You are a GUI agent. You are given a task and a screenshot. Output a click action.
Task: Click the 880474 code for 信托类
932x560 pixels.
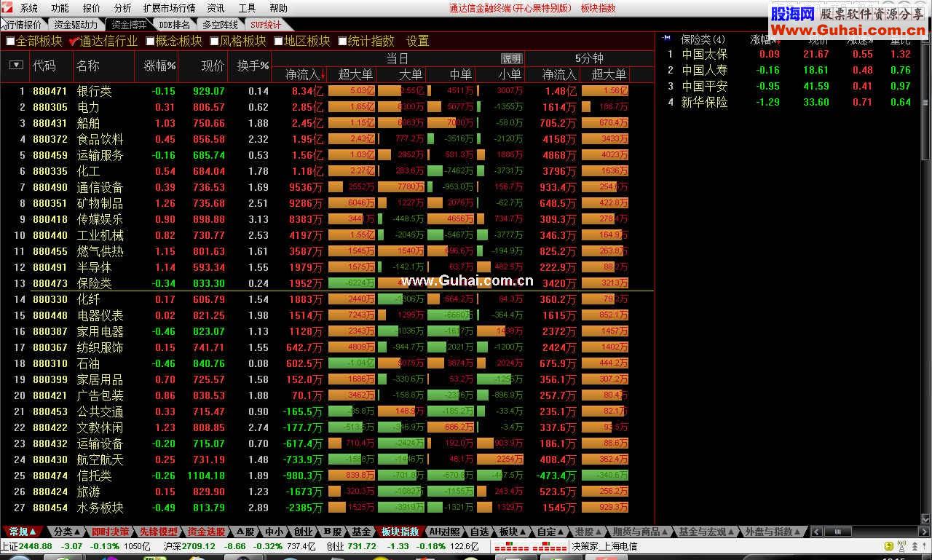pyautogui.click(x=50, y=476)
